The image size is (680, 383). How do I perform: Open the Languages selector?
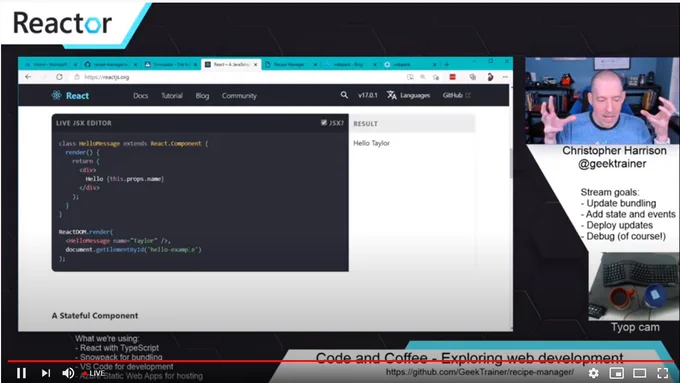coord(409,95)
